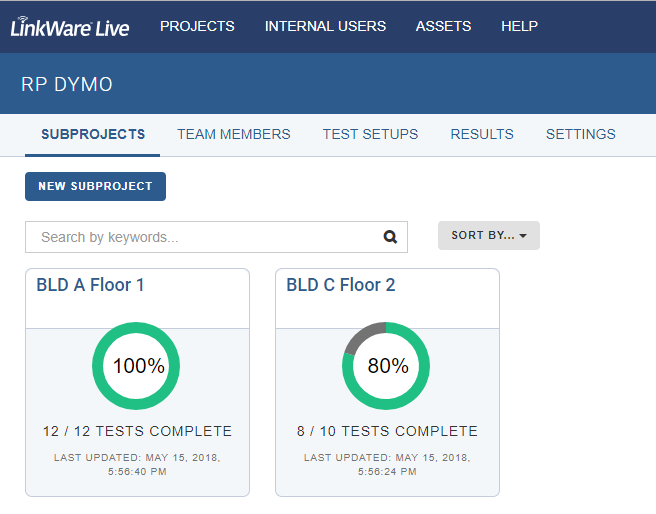656x514 pixels.
Task: Switch to the Results tab
Action: pyautogui.click(x=482, y=134)
